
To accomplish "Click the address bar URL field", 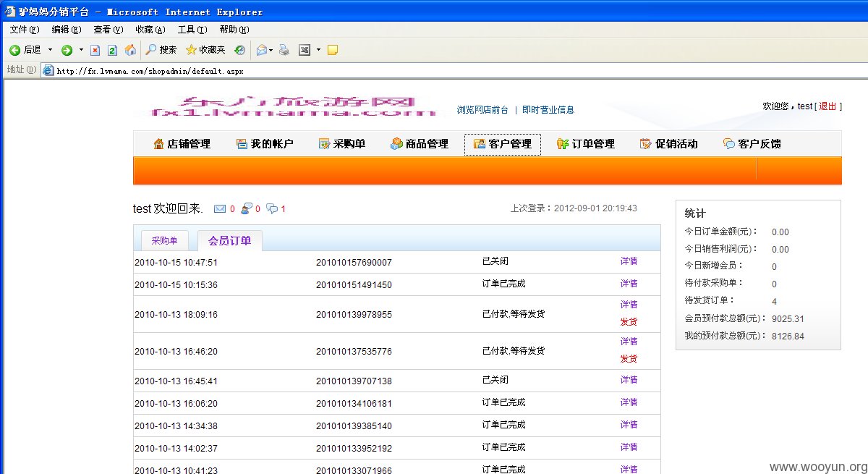I will pos(456,71).
